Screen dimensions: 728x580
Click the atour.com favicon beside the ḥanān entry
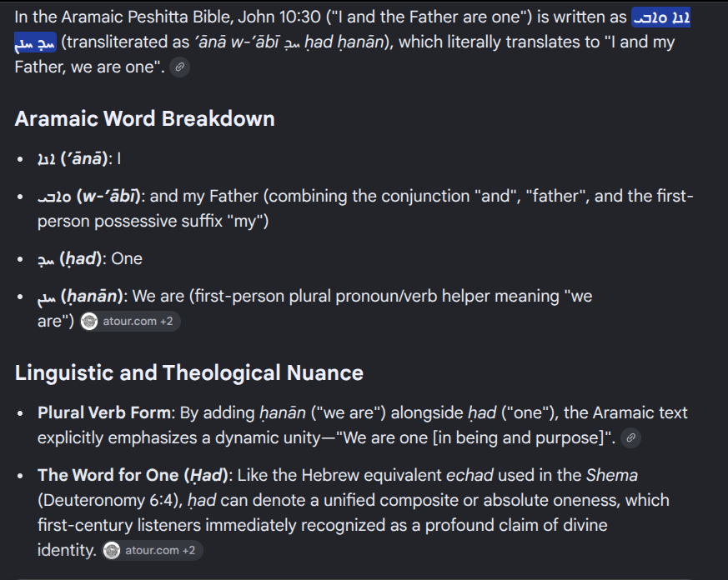pyautogui.click(x=89, y=321)
